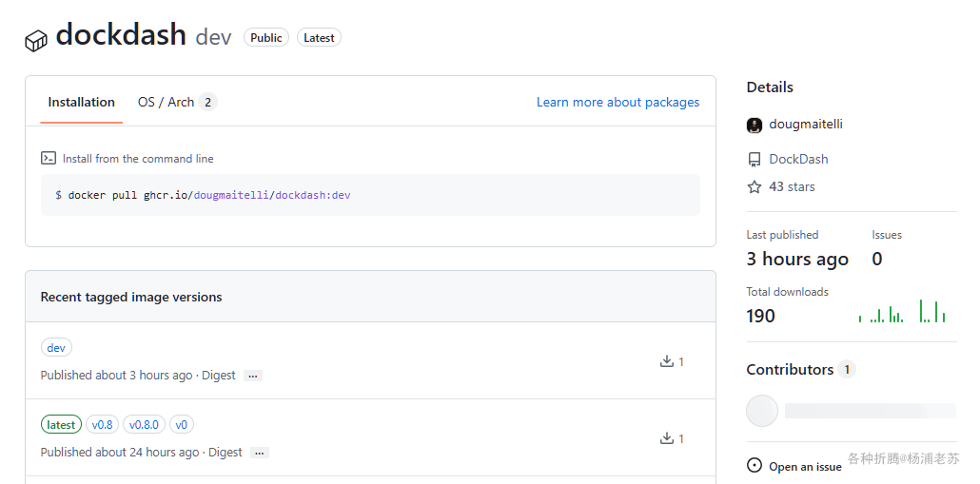
Task: Click the terminal icon next to Install from command line
Action: (x=49, y=158)
